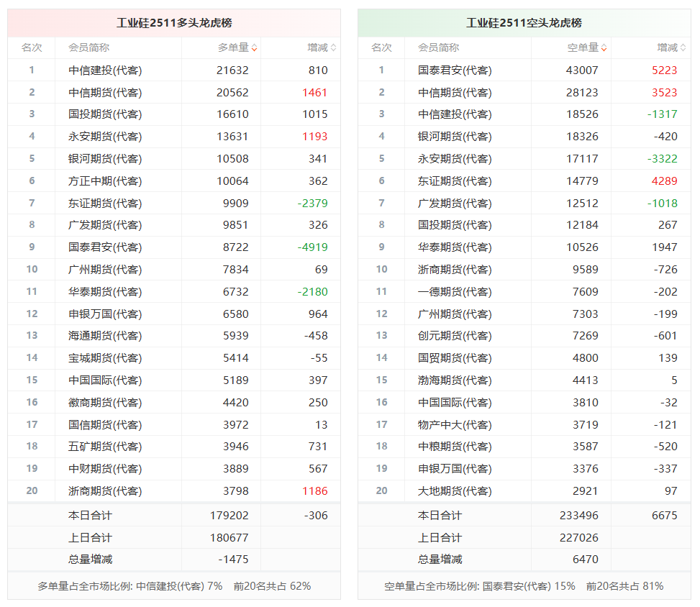Click 中信建投(代客) in the short ranking

pyautogui.click(x=455, y=114)
